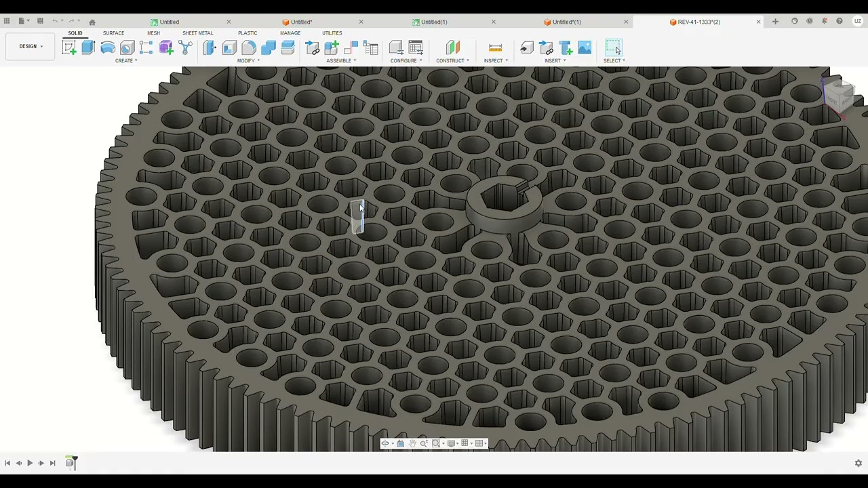
Task: Select the Fillet tool
Action: click(x=248, y=47)
